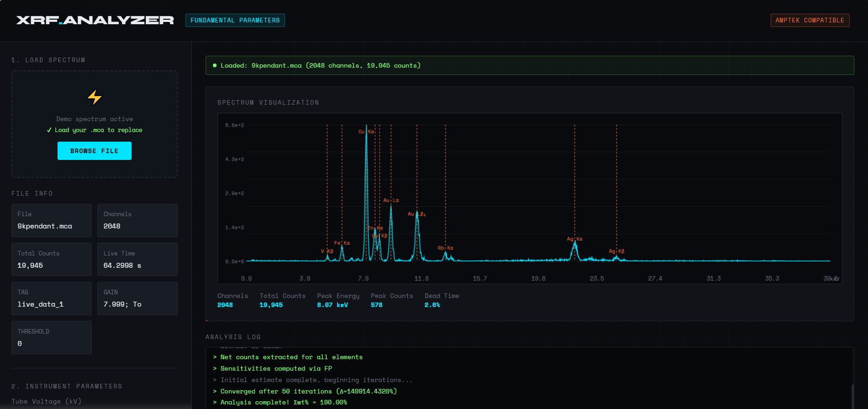
Task: Click the green loaded status dot
Action: [215, 65]
